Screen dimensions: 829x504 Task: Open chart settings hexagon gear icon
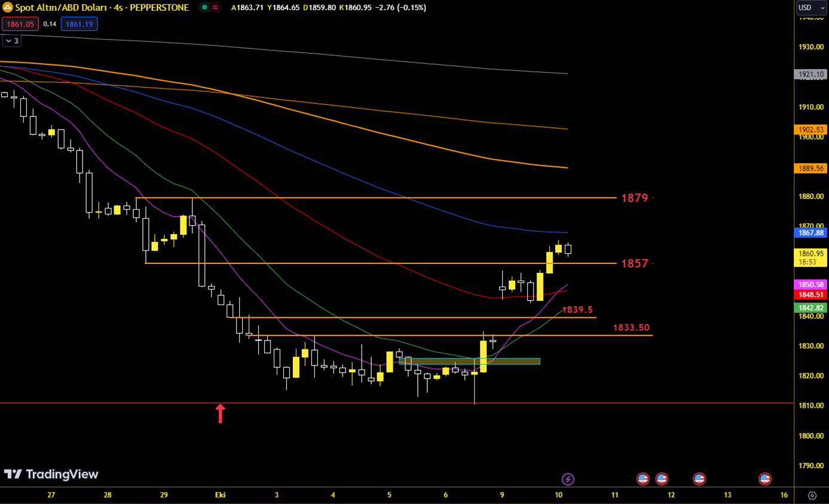[812, 495]
